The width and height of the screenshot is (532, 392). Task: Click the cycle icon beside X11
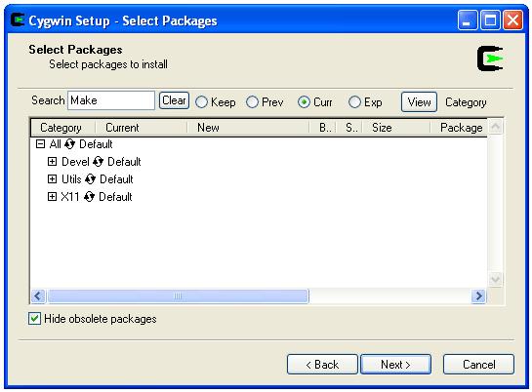pyautogui.click(x=89, y=197)
